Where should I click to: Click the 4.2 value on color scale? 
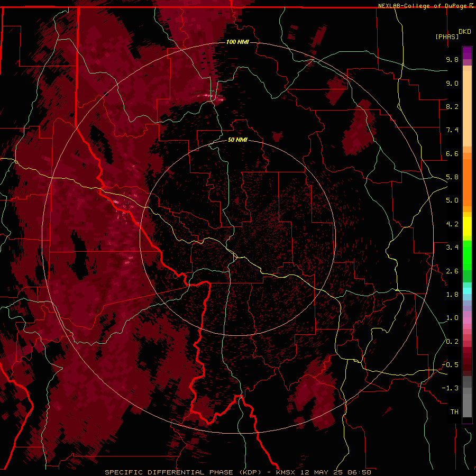pyautogui.click(x=452, y=224)
